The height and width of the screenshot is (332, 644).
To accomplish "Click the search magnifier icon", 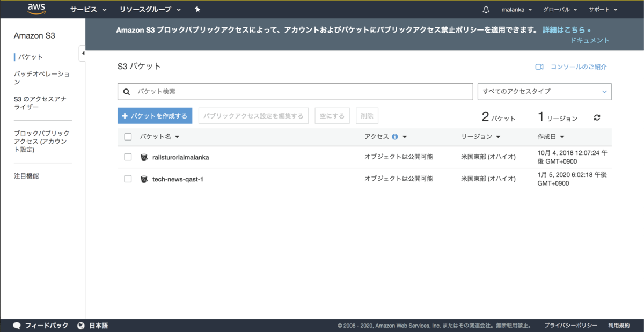I will click(127, 92).
